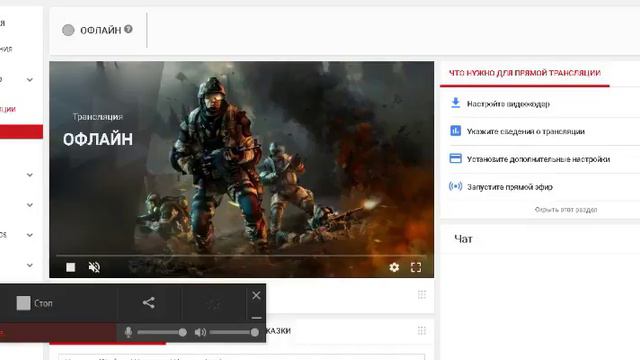This screenshot has width=640, height=360.
Task: Click the Чат panel header
Action: (x=463, y=239)
